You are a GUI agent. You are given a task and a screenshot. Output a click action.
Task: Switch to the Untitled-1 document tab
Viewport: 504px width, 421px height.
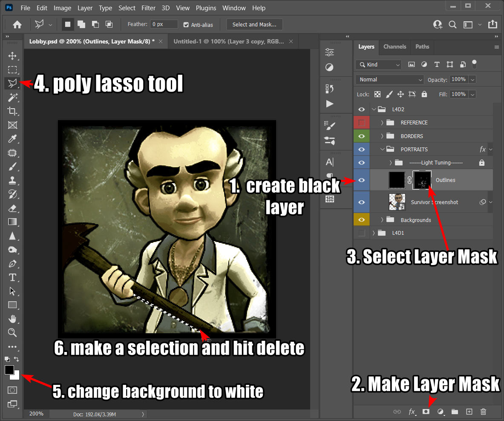click(x=228, y=41)
